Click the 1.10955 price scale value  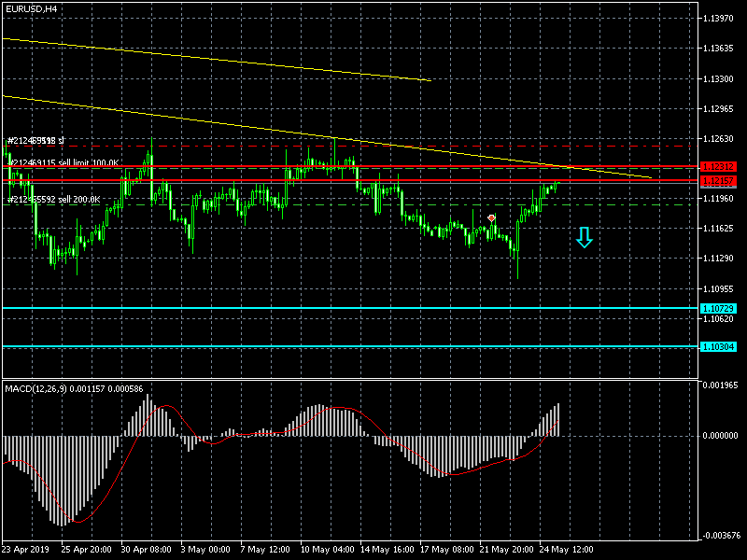pyautogui.click(x=718, y=289)
